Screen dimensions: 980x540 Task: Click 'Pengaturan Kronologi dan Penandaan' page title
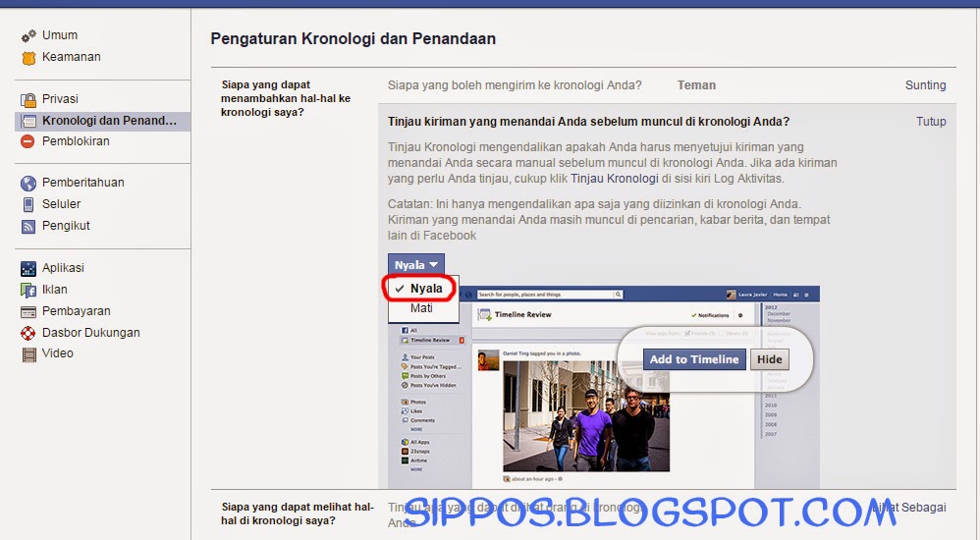point(354,38)
